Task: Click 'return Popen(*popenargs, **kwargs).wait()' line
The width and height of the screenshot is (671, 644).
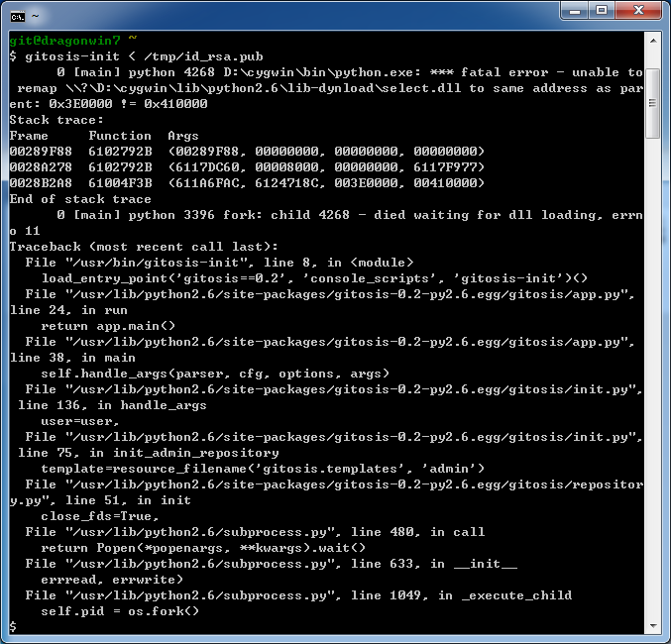Action: pos(203,548)
